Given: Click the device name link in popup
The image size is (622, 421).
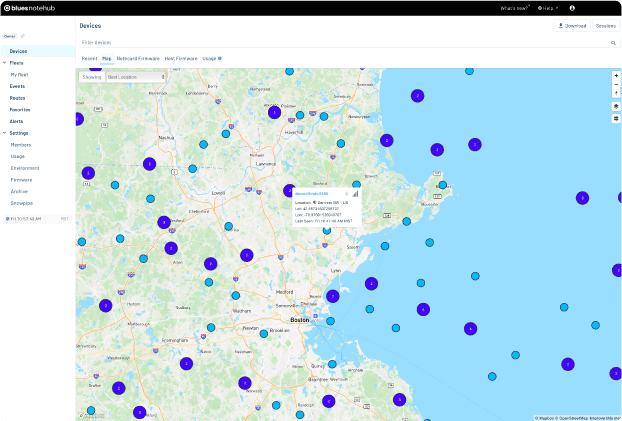Looking at the screenshot, I should [312, 193].
